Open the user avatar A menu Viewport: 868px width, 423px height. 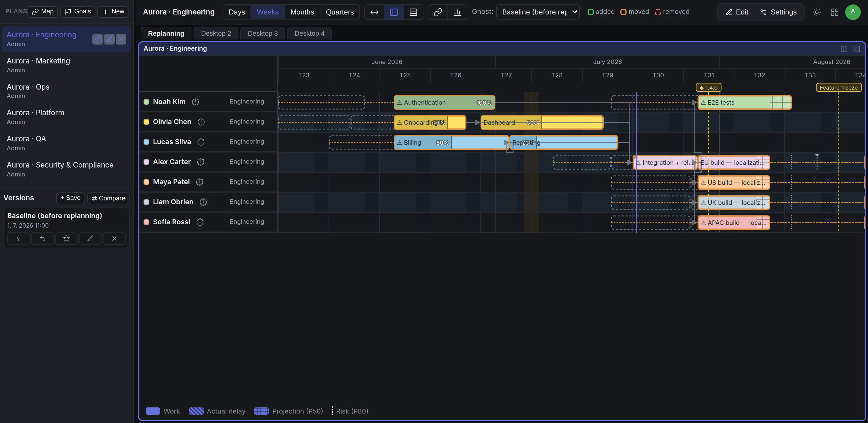(853, 12)
